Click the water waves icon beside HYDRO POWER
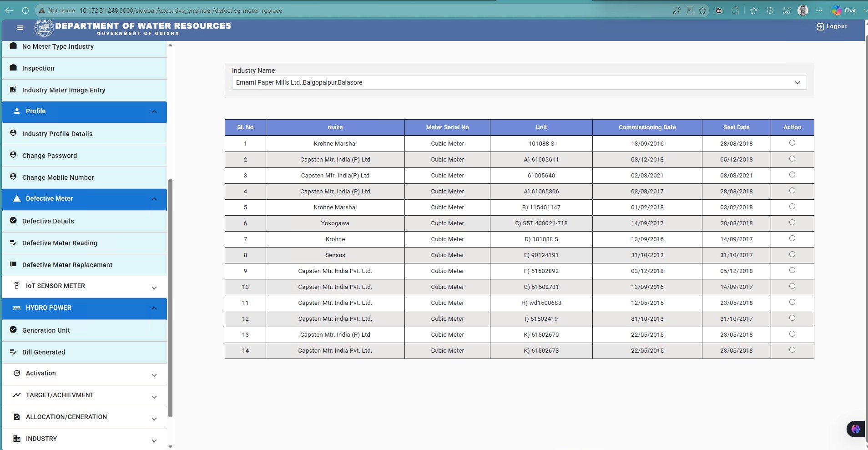The height and width of the screenshot is (450, 868). click(x=17, y=308)
